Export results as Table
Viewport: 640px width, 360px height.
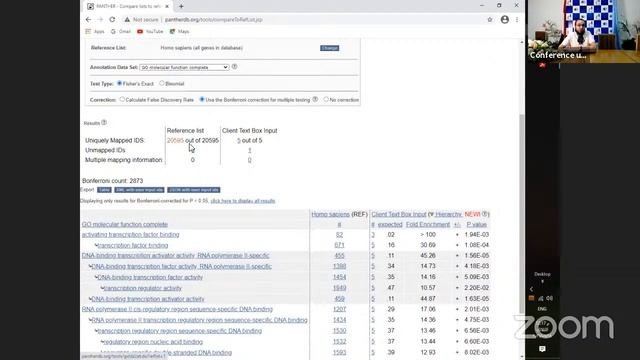pyautogui.click(x=104, y=190)
